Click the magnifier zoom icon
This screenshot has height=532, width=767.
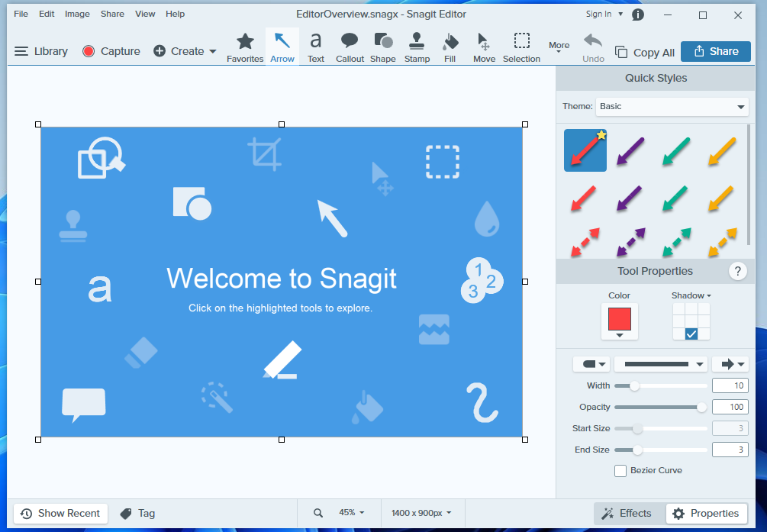click(x=318, y=513)
